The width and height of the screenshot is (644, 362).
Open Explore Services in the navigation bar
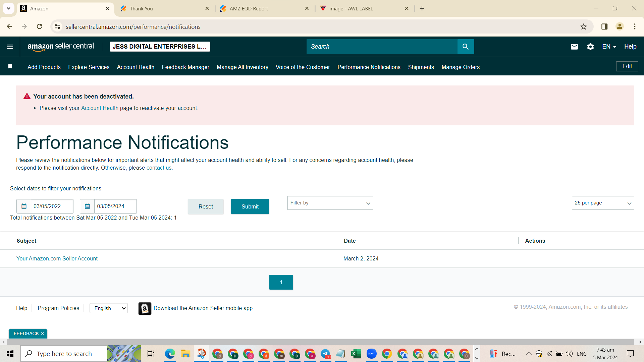89,67
